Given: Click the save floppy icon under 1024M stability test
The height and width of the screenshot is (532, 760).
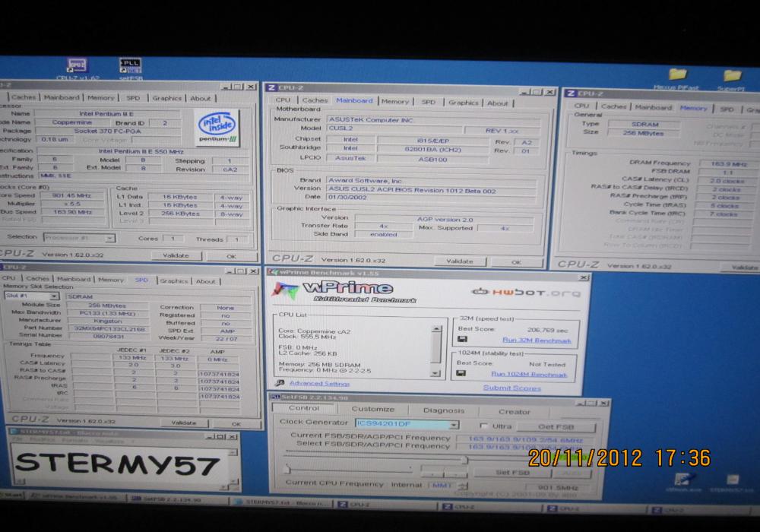Looking at the screenshot, I should [461, 373].
